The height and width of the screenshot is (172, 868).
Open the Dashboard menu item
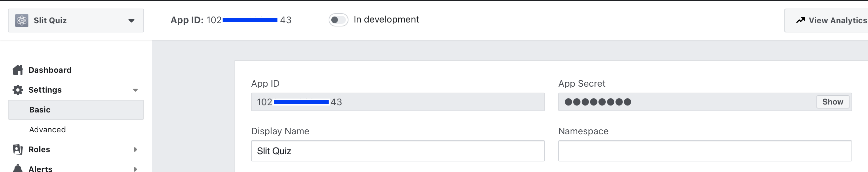[x=50, y=70]
